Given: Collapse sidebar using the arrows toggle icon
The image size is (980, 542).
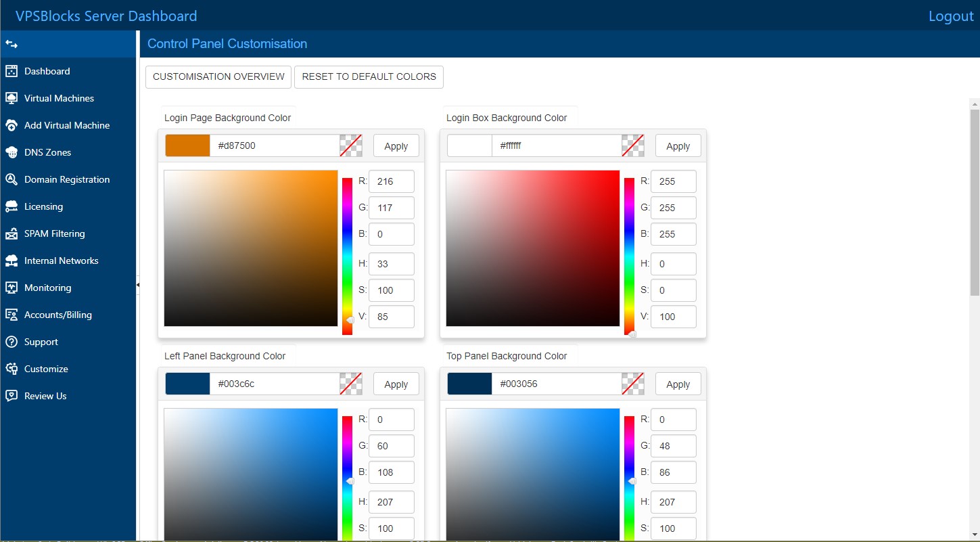Looking at the screenshot, I should (11, 44).
